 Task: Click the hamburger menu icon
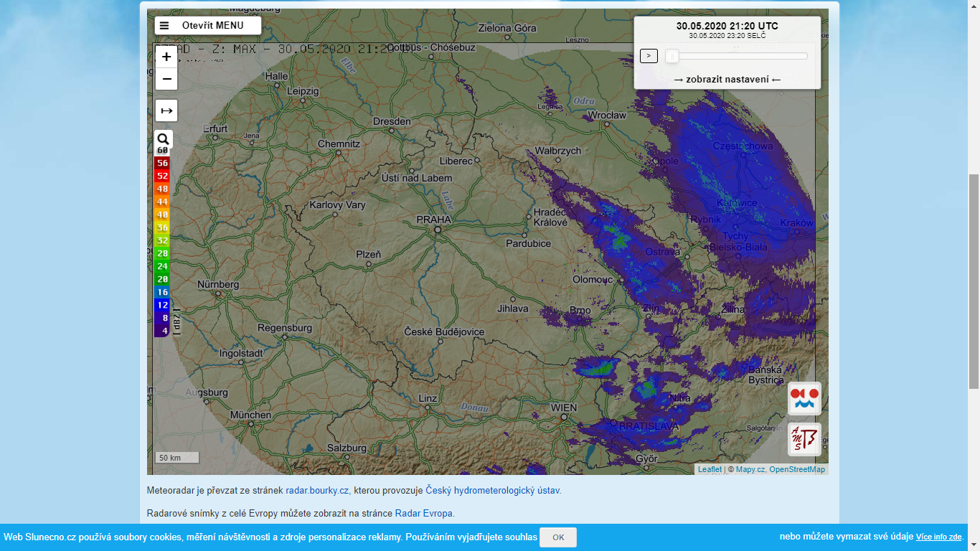pyautogui.click(x=164, y=26)
